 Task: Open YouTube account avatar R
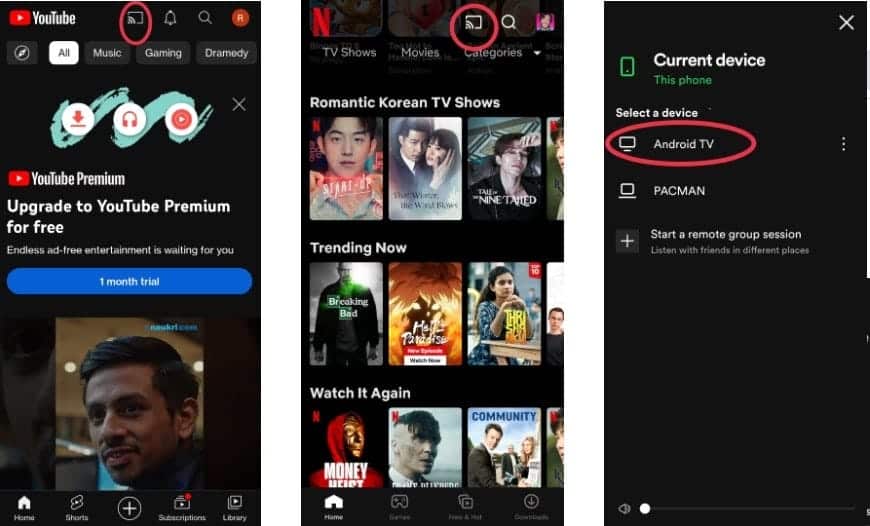(x=240, y=18)
